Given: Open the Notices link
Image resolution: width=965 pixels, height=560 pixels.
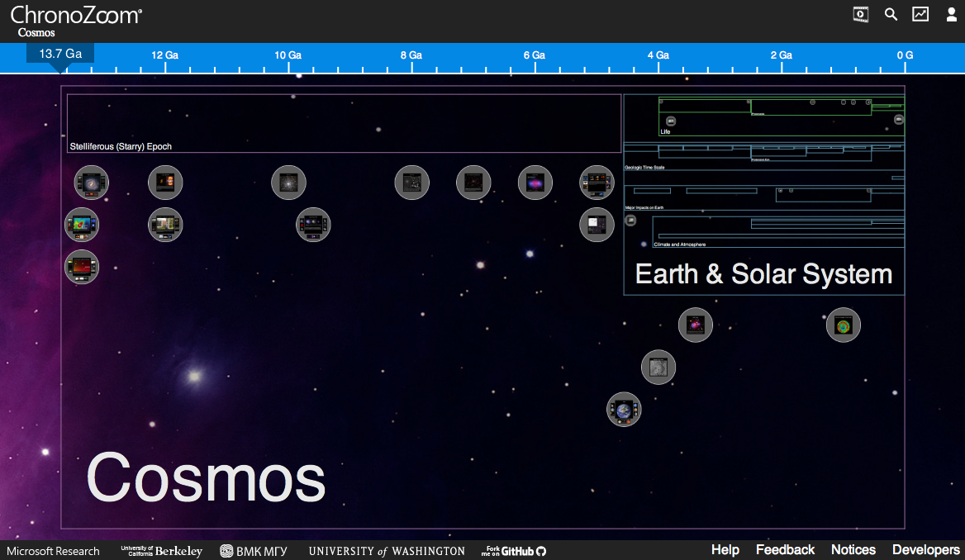Looking at the screenshot, I should click(x=853, y=550).
